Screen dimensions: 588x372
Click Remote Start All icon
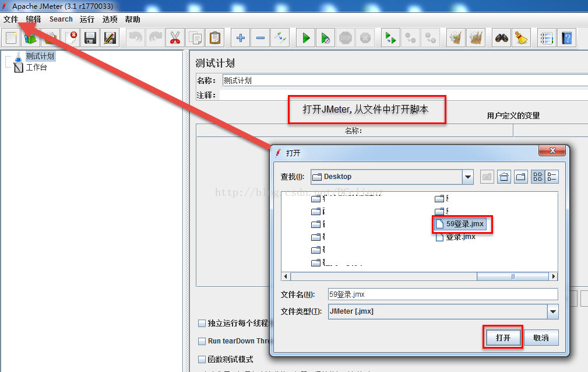point(391,38)
